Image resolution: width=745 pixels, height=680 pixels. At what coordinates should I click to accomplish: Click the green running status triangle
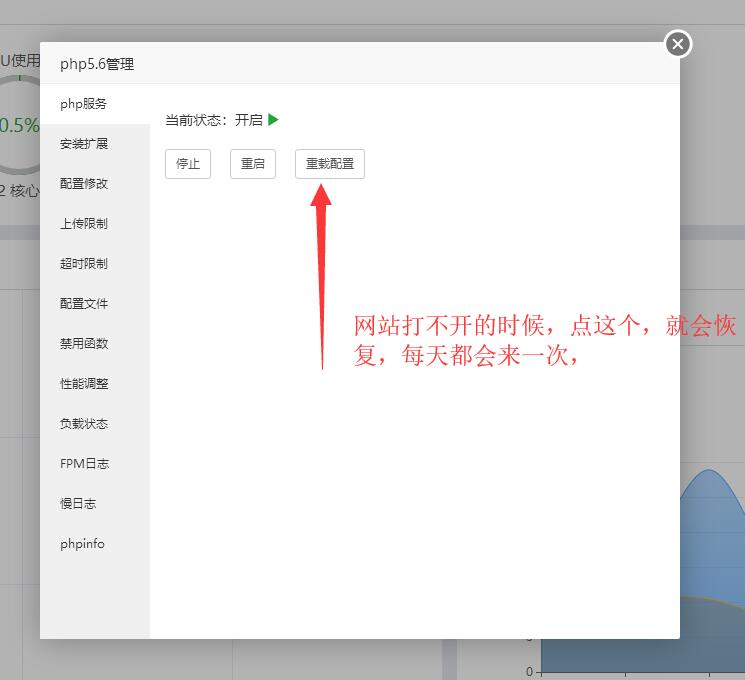click(x=273, y=120)
